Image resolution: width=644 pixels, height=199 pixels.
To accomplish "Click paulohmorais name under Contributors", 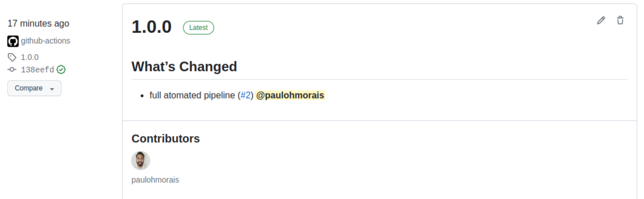I will click(x=155, y=180).
